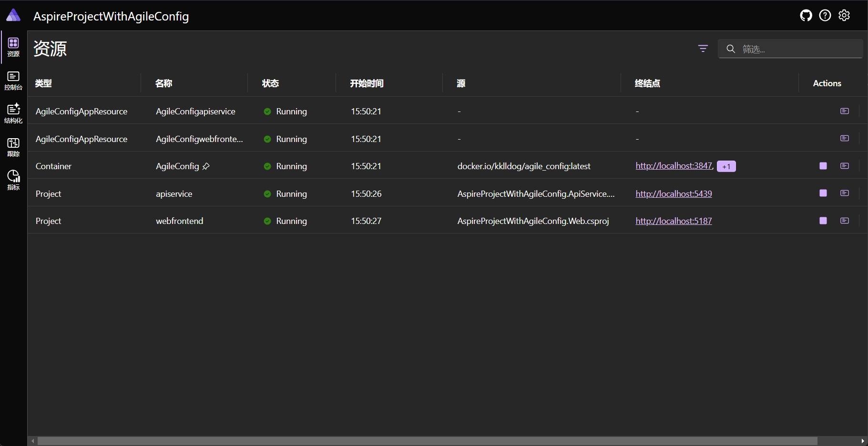
Task: Click the 筛选 search input field
Action: [x=798, y=49]
